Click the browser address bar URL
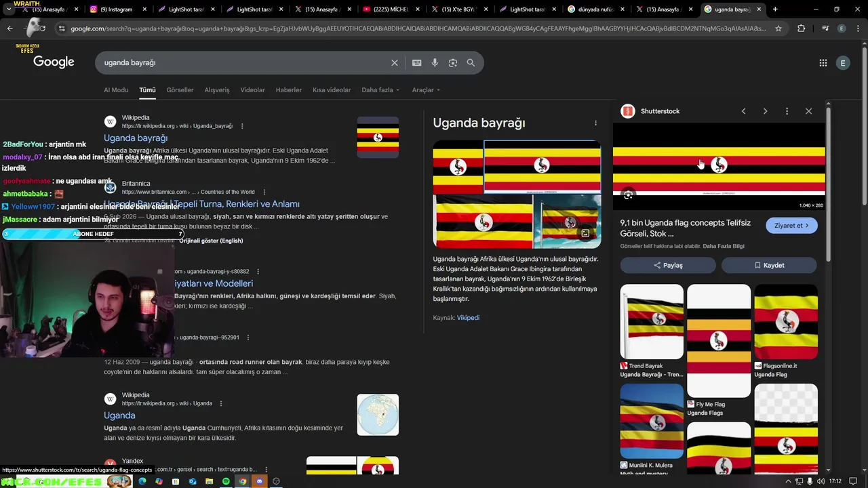This screenshot has width=868, height=488. coord(417,28)
